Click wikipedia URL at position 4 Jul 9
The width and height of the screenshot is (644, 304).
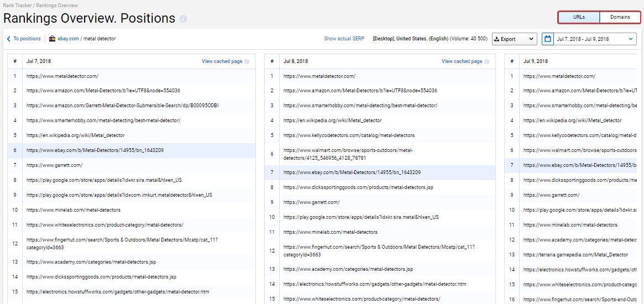(573, 120)
